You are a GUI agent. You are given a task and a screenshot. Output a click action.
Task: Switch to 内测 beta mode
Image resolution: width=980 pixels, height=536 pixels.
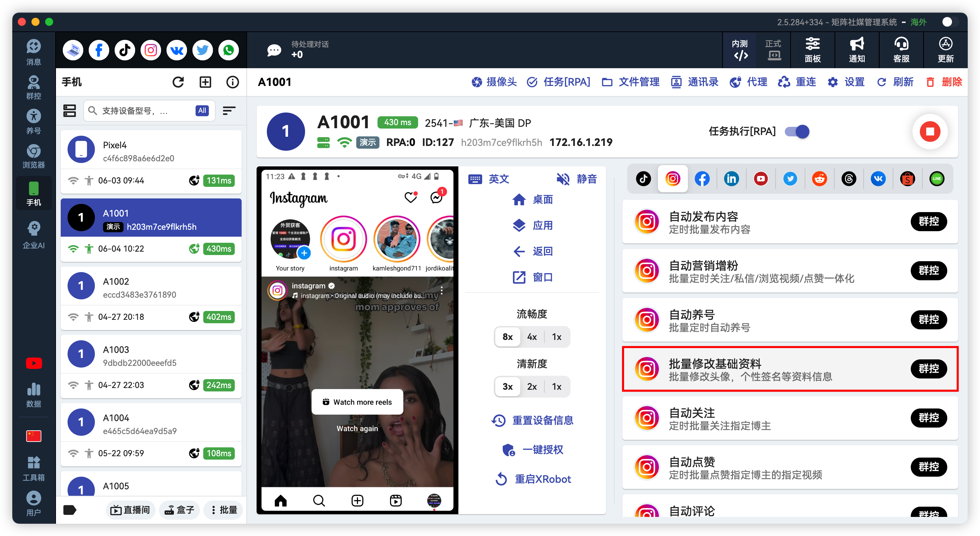pyautogui.click(x=739, y=50)
